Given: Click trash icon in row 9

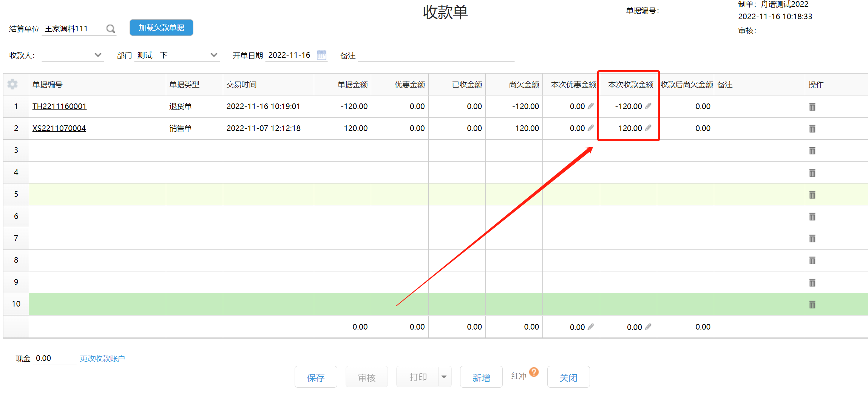Looking at the screenshot, I should pyautogui.click(x=812, y=282).
